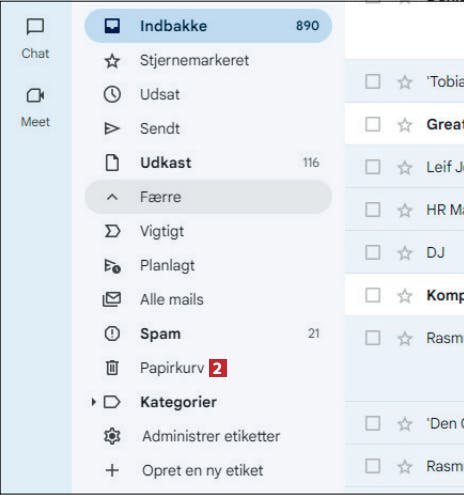Check the box for the HR email row
Viewport: 464px width, 495px height.
[x=373, y=210]
